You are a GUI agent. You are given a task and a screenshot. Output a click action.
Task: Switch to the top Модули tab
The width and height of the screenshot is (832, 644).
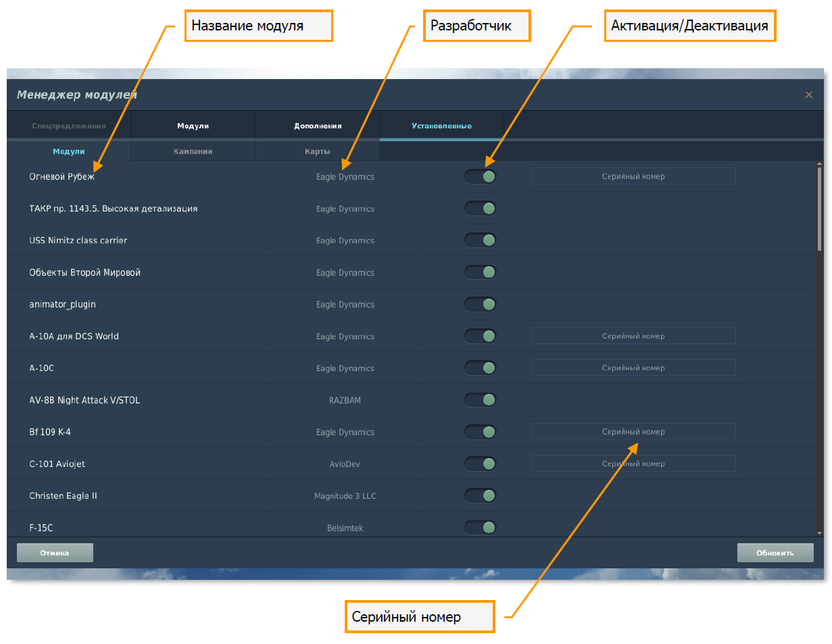tap(193, 126)
